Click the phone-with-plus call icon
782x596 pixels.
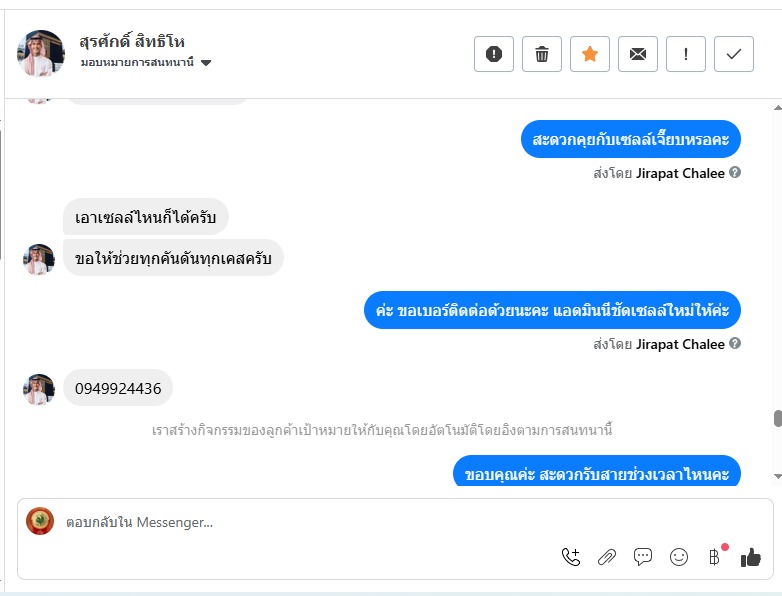(571, 557)
